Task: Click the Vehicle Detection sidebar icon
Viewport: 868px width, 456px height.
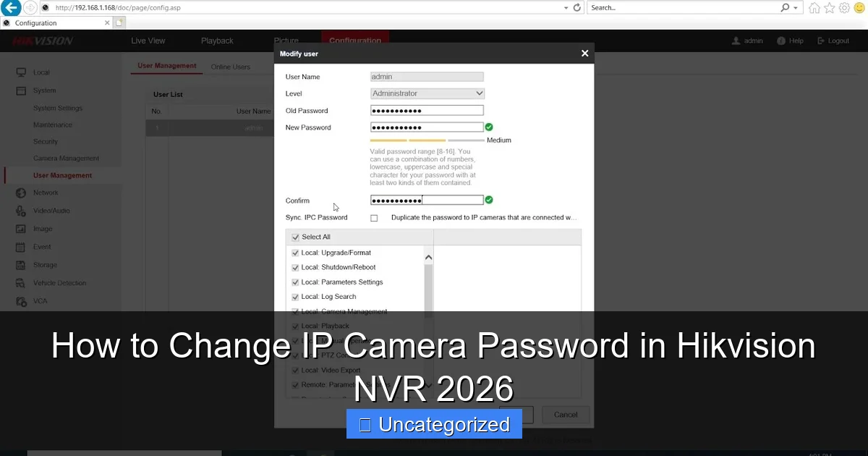Action: click(x=21, y=283)
